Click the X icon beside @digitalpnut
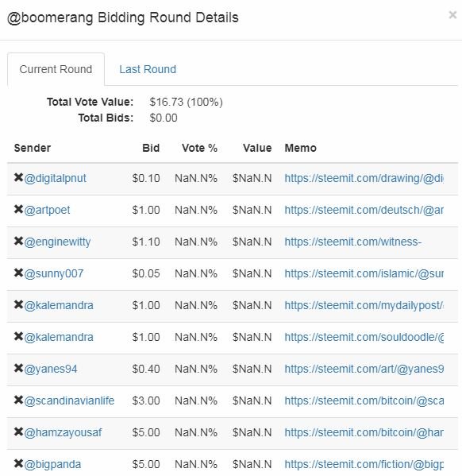The width and height of the screenshot is (462, 476). tap(18, 177)
